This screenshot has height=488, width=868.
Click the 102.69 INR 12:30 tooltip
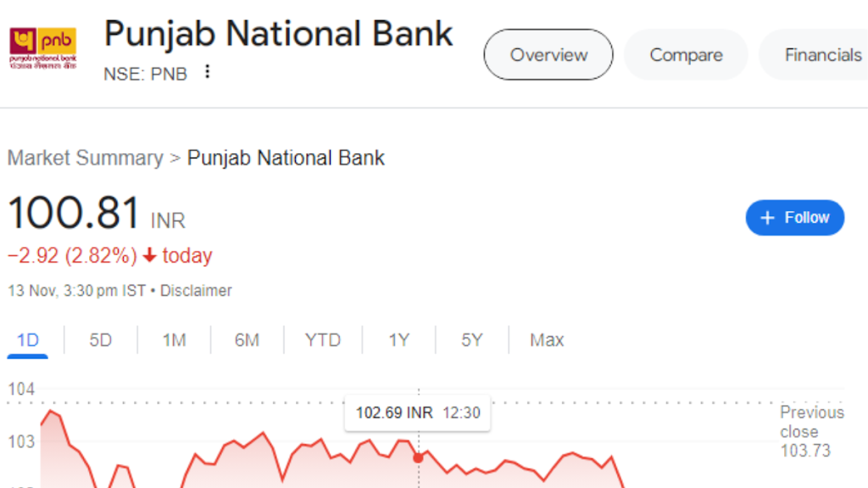point(417,413)
